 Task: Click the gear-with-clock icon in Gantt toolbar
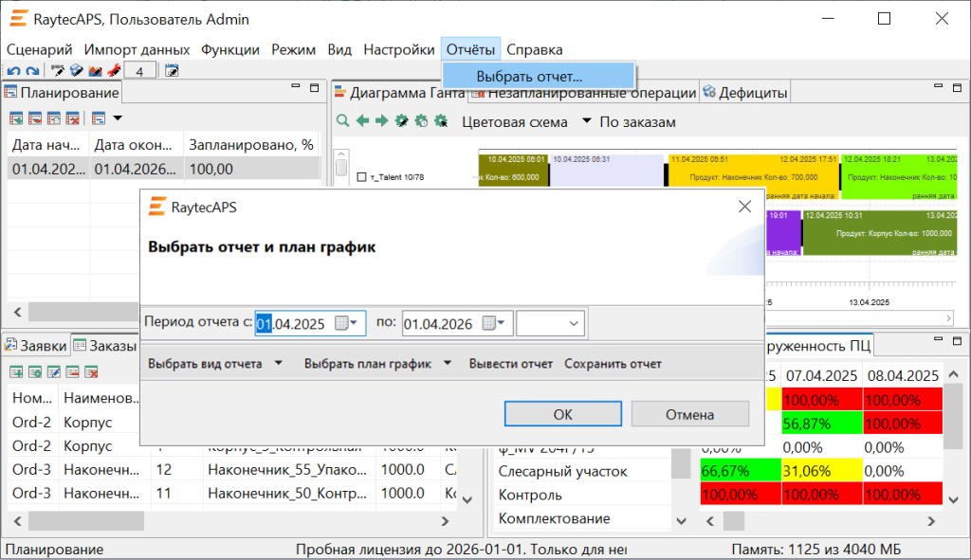pyautogui.click(x=421, y=121)
